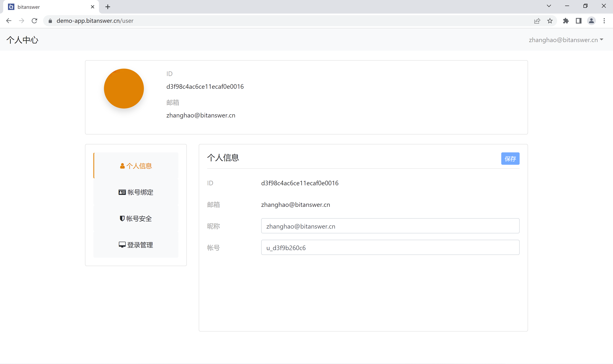Viewport: 613px width, 364px height.
Task: Go to the 登录管理 sidebar tab
Action: 136,245
